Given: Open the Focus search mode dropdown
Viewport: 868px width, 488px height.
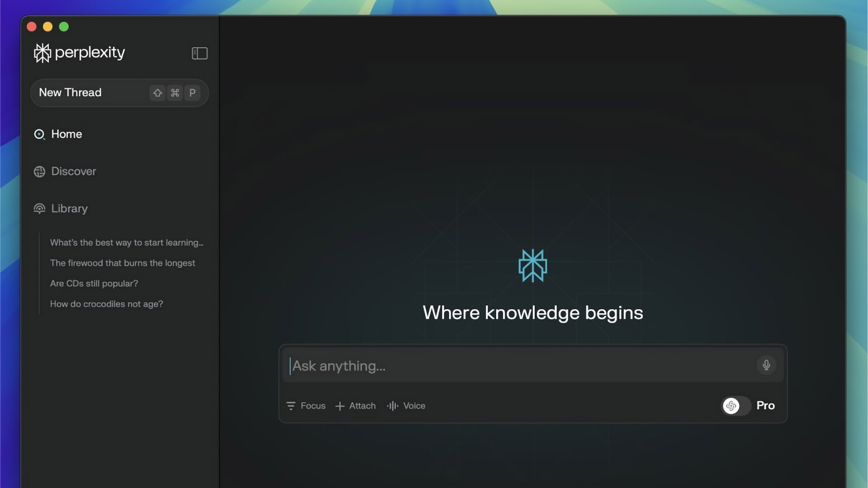Looking at the screenshot, I should coord(306,406).
